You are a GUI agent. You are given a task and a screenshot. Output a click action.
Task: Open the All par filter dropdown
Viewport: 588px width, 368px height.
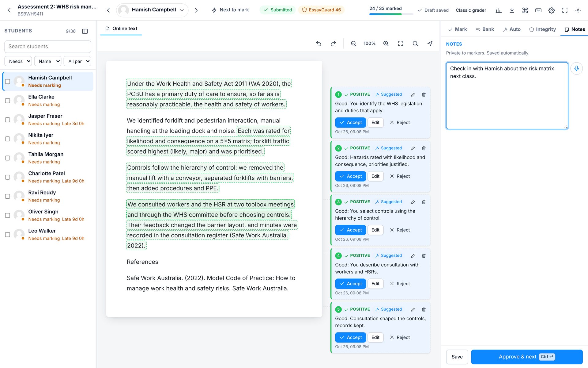[x=77, y=61]
